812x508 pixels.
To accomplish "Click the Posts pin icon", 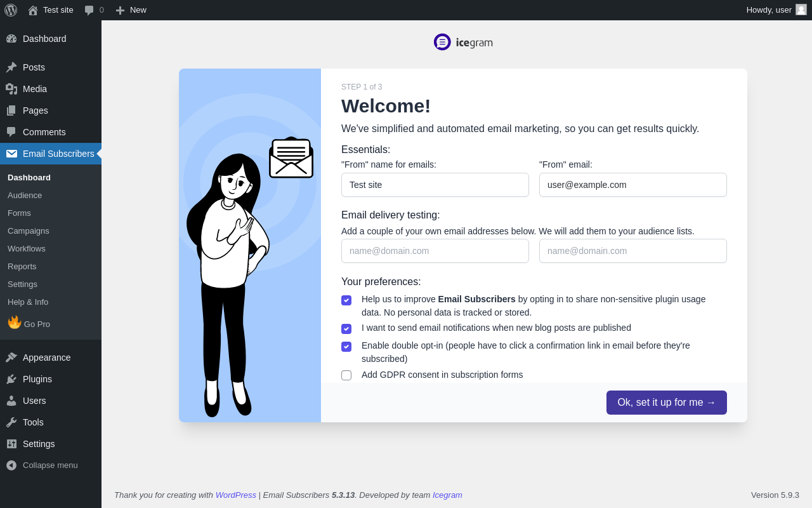I will click(x=11, y=67).
